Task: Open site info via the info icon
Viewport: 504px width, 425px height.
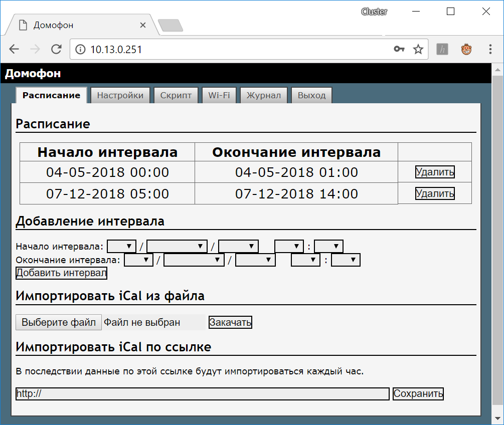Action: (81, 49)
